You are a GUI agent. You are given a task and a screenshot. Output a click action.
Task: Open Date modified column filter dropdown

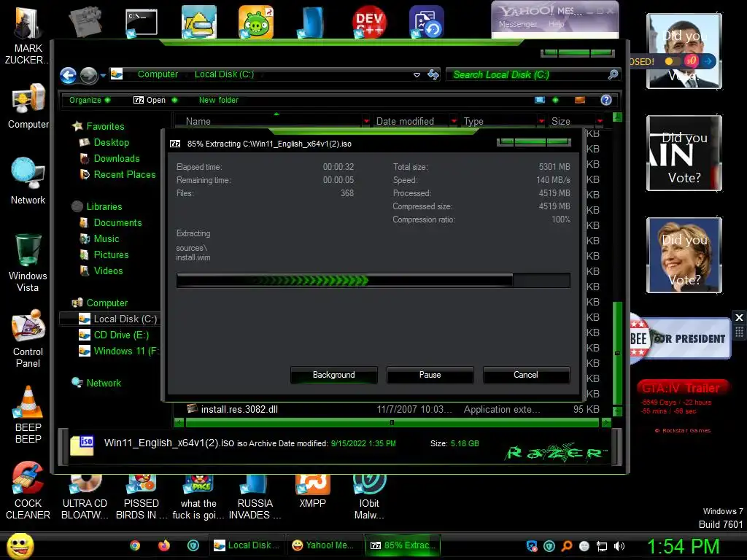[454, 122]
